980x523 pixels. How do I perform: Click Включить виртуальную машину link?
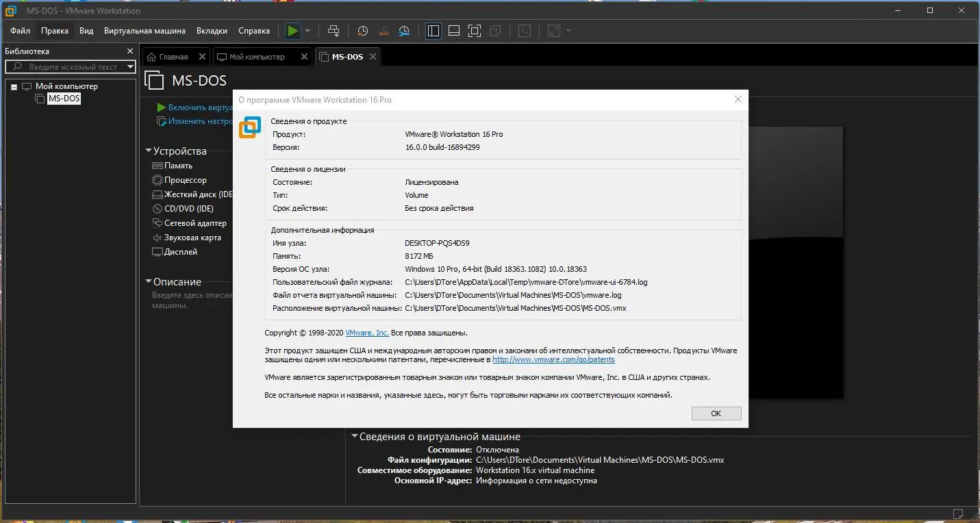200,107
